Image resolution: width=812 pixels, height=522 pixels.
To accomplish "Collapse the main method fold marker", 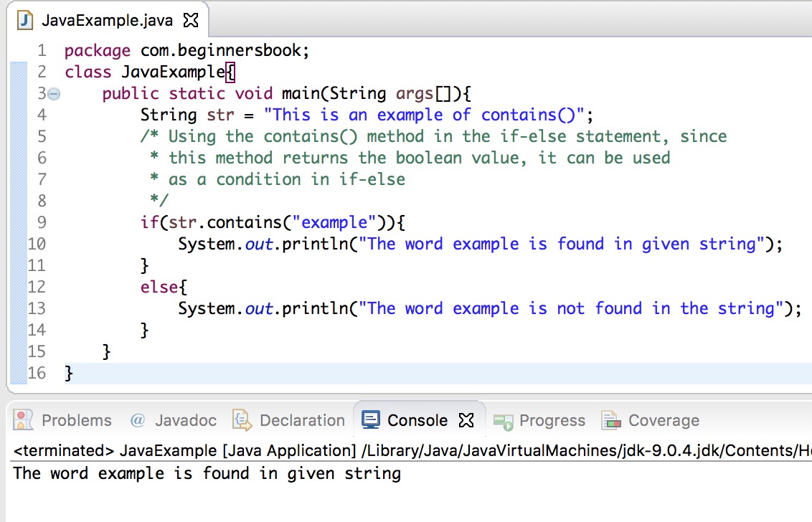I will tap(54, 94).
